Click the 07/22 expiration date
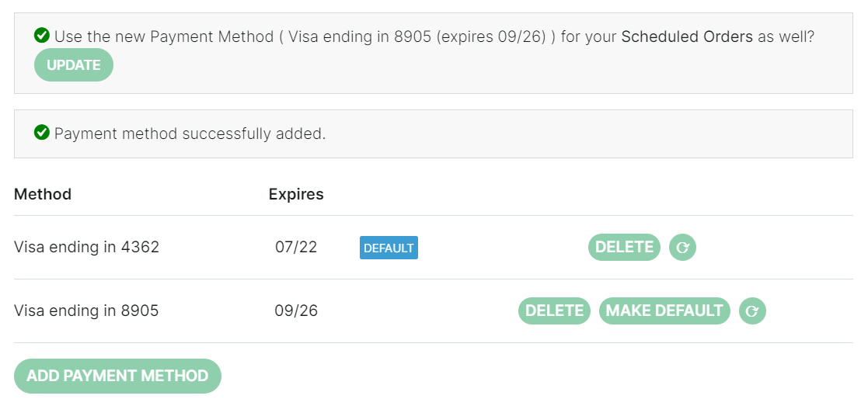 coord(296,247)
